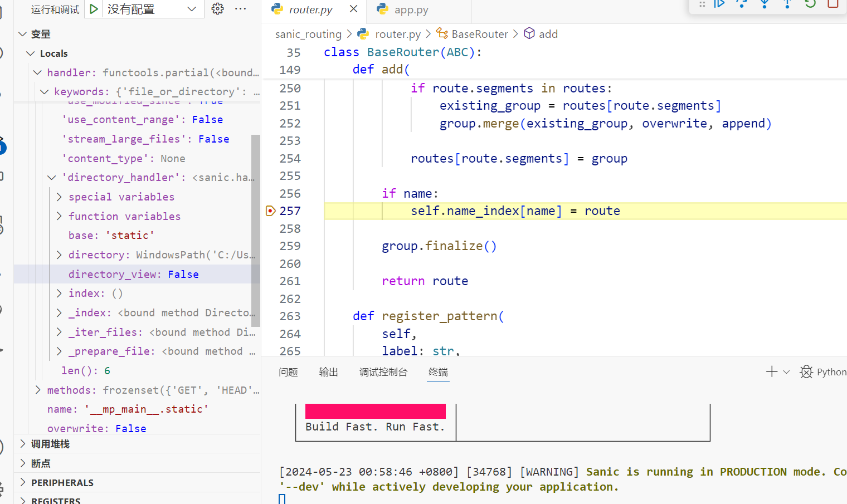Stop debugging with the red square
Viewport: 847px width, 504px height.
[x=833, y=3]
